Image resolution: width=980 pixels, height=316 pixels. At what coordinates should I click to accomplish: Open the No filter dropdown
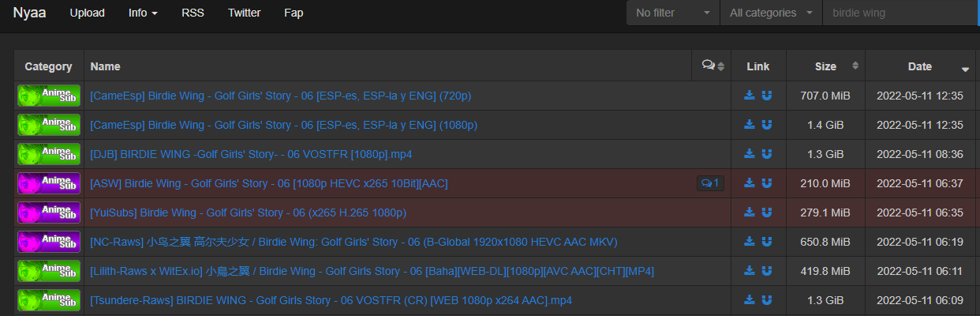pos(673,13)
